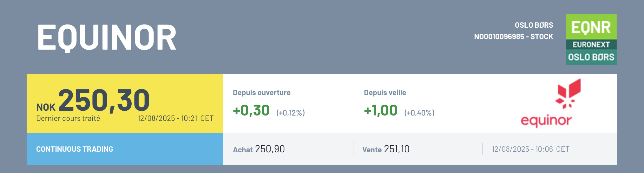Click the 12/08/2025 - 10:06 CET quote time
The width and height of the screenshot is (644, 173).
(530, 149)
